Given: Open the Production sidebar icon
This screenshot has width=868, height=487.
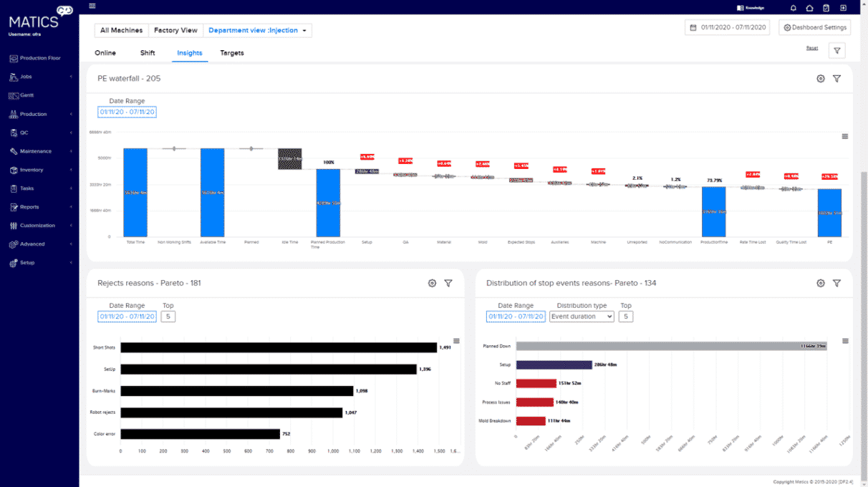Looking at the screenshot, I should [14, 114].
